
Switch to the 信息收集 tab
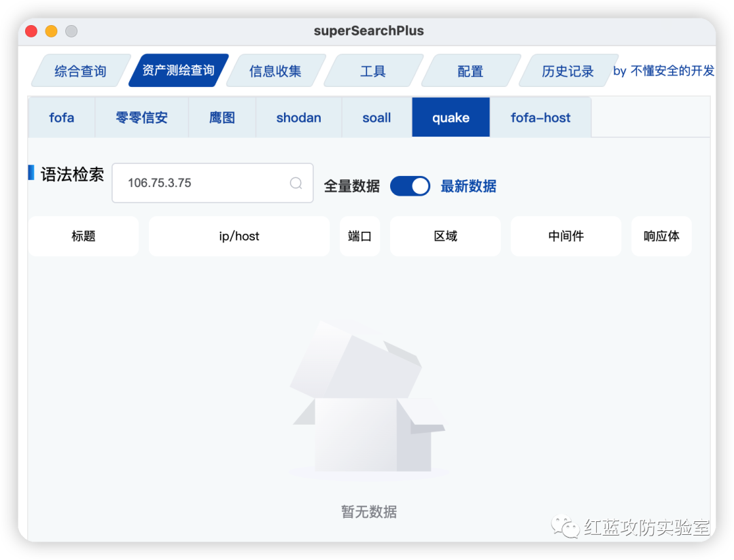click(x=275, y=71)
